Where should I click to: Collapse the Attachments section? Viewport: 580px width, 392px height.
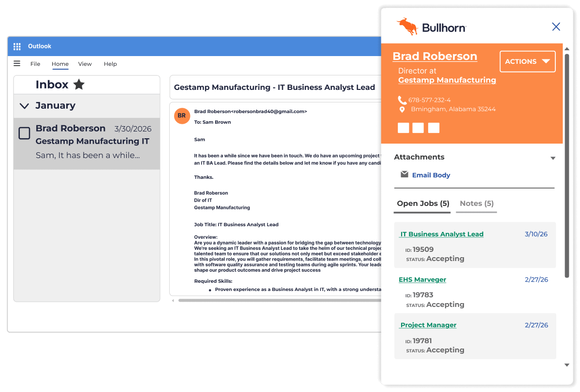tap(553, 159)
